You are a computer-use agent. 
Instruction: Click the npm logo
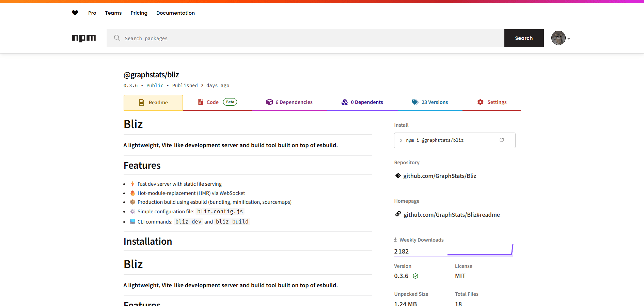click(x=84, y=38)
